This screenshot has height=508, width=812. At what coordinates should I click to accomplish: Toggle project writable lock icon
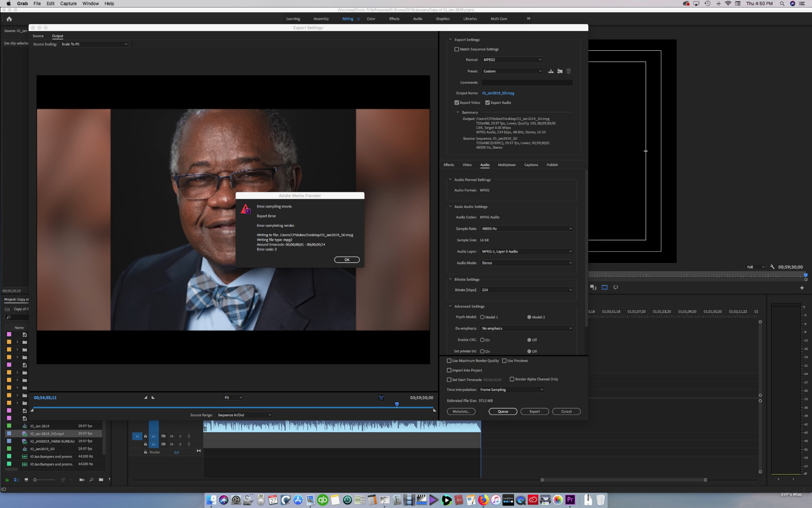point(7,480)
